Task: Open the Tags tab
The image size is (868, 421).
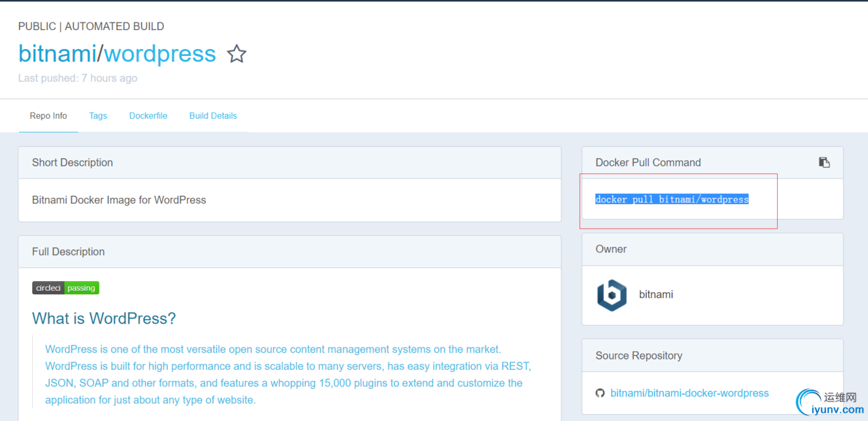Action: coord(98,116)
